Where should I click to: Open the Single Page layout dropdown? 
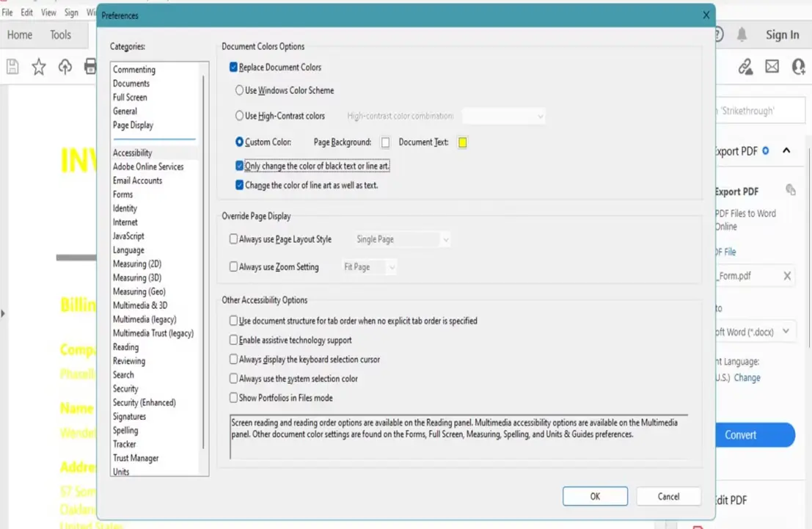[401, 239]
